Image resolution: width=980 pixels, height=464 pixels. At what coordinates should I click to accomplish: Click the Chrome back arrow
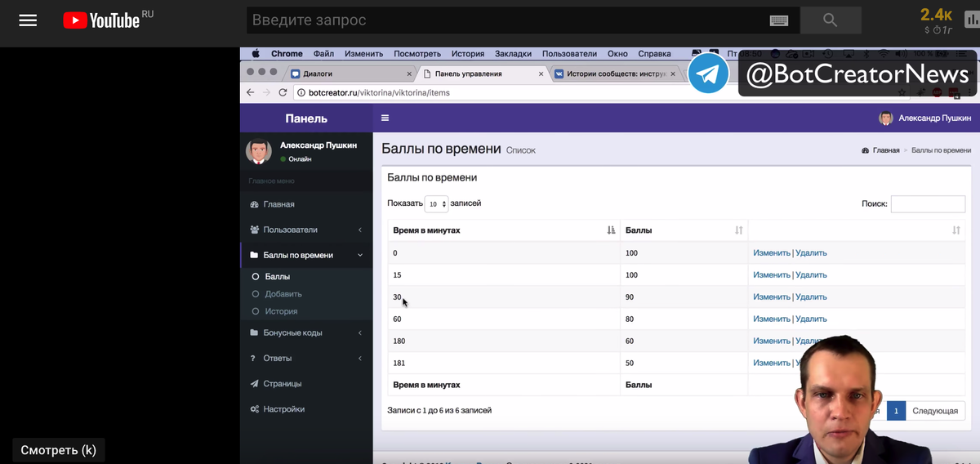coord(251,92)
